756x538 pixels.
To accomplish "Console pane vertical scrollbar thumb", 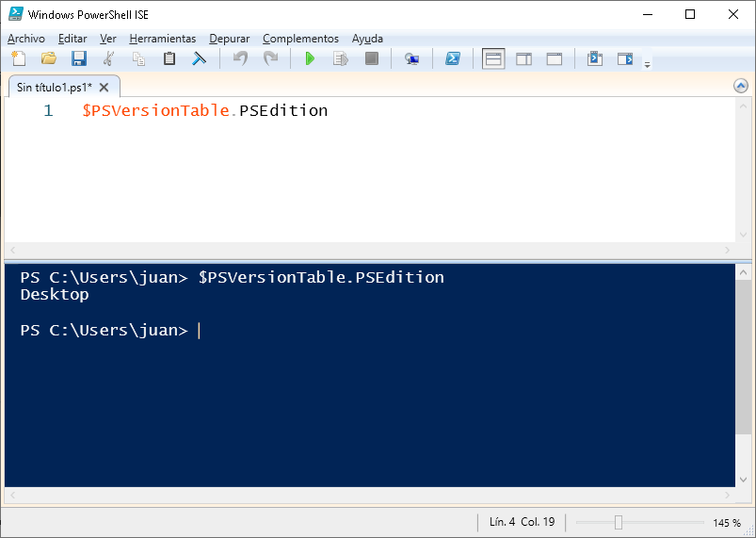I will (x=743, y=357).
